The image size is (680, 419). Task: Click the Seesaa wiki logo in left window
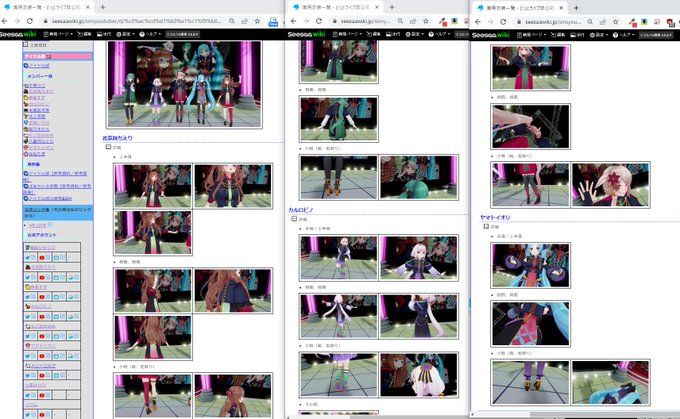(18, 34)
